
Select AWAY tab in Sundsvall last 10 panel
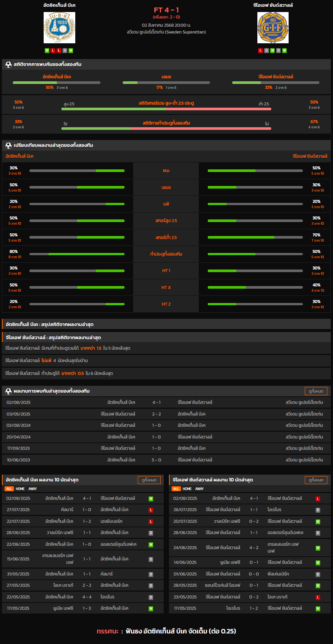(200, 489)
